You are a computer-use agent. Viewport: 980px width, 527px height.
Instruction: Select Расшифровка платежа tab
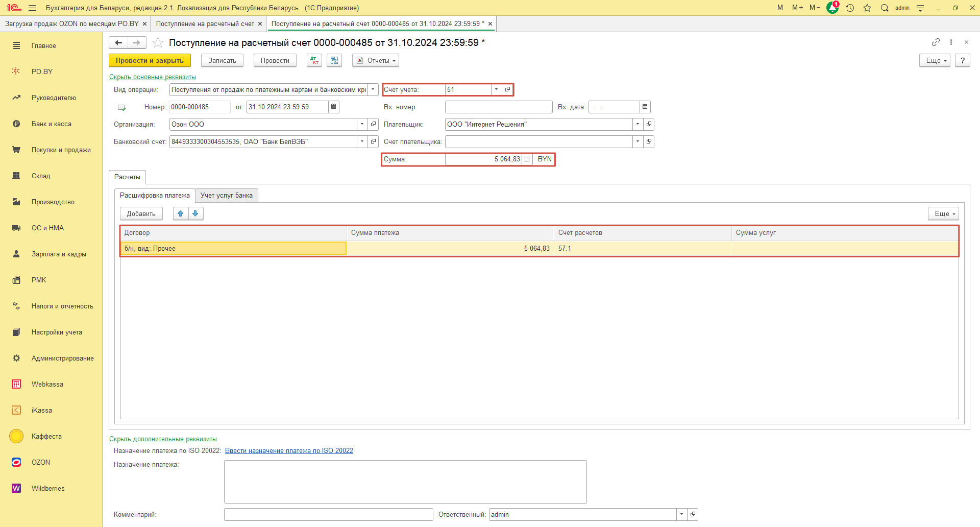point(155,195)
